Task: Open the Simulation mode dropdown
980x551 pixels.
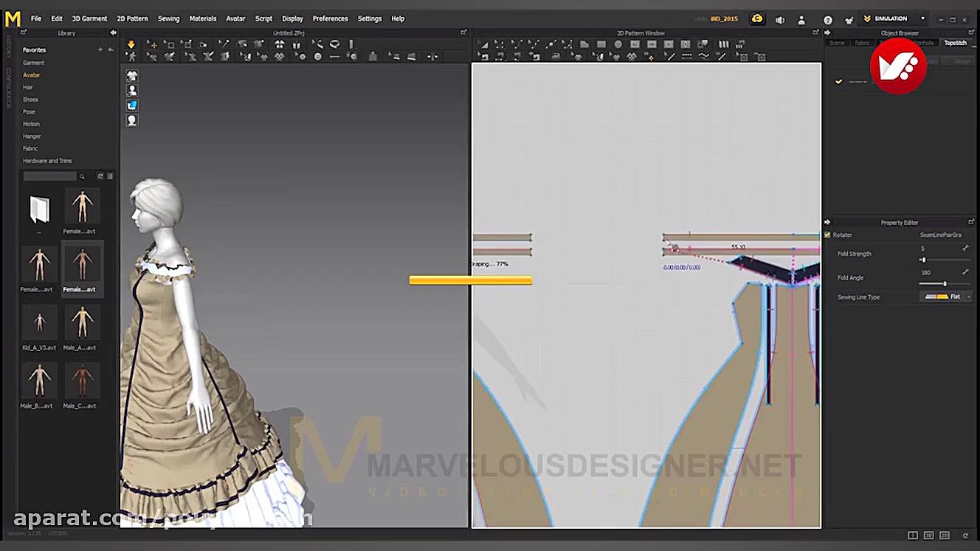Action: (x=922, y=18)
